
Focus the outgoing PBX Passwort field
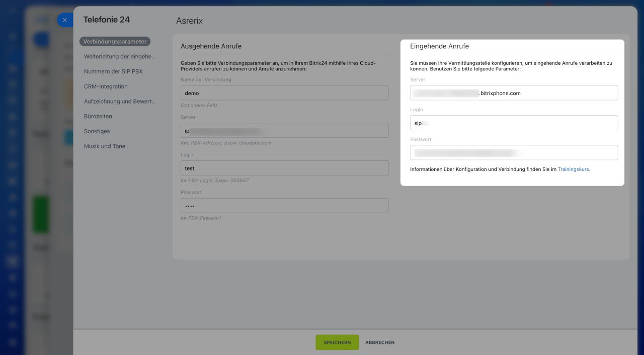(284, 206)
